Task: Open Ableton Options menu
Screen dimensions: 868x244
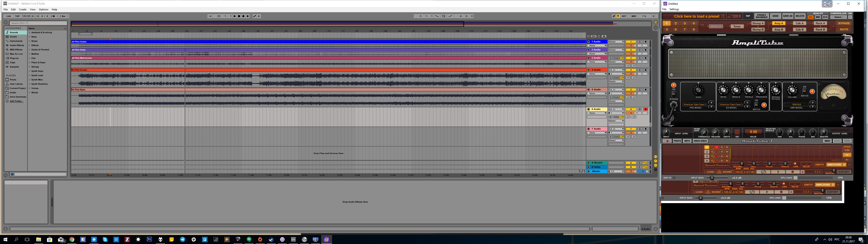Action: [x=43, y=9]
